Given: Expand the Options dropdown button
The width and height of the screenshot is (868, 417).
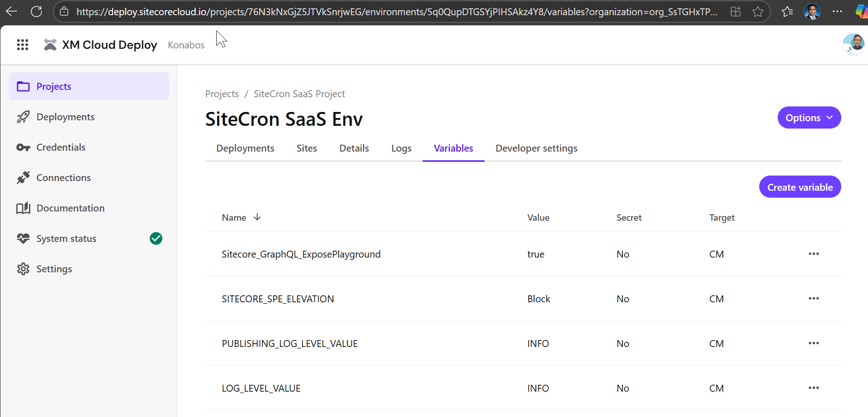Looking at the screenshot, I should click(x=809, y=118).
